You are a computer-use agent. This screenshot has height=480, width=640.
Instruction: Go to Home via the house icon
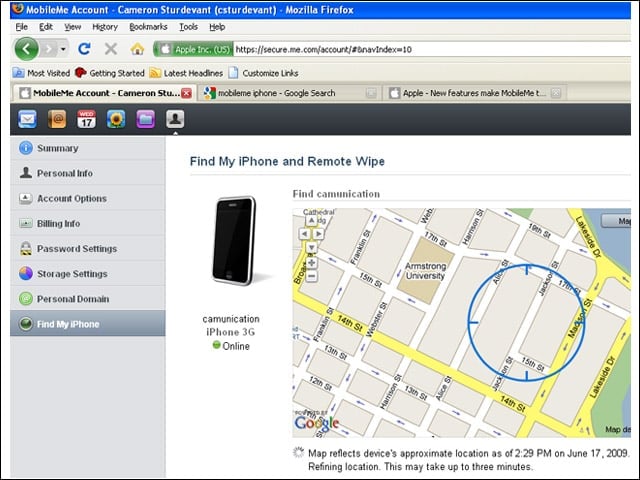coord(138,49)
